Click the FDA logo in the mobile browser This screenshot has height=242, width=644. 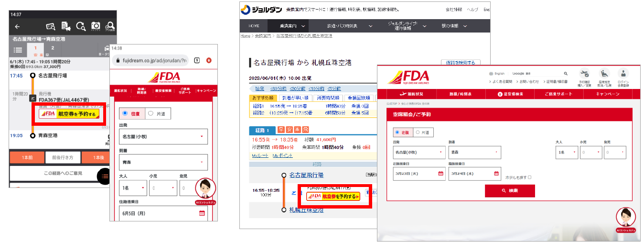pyautogui.click(x=163, y=77)
